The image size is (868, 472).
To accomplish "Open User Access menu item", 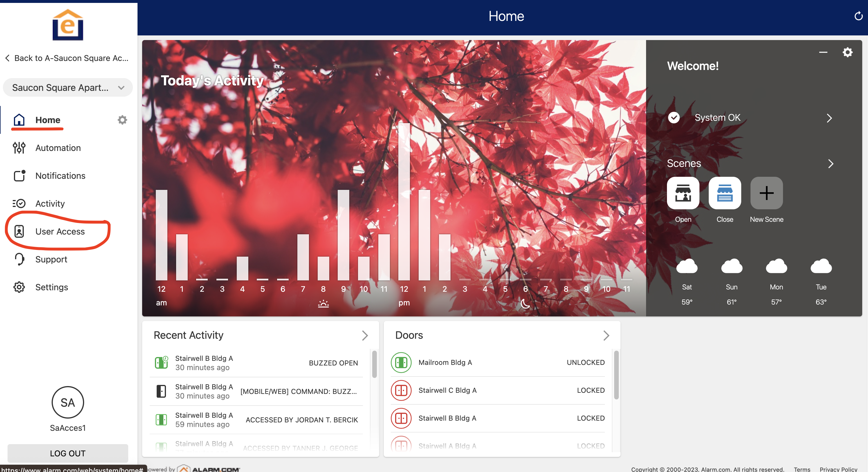I will click(x=60, y=231).
